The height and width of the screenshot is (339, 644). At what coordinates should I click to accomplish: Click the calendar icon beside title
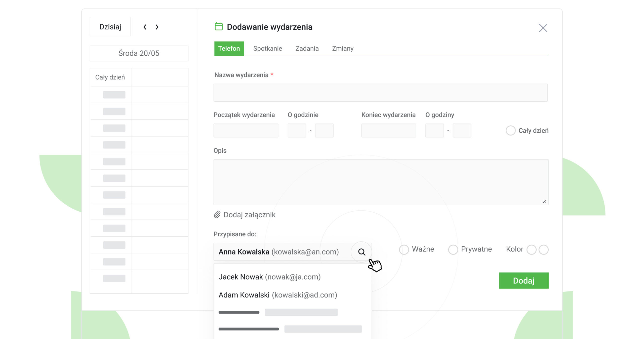219,26
